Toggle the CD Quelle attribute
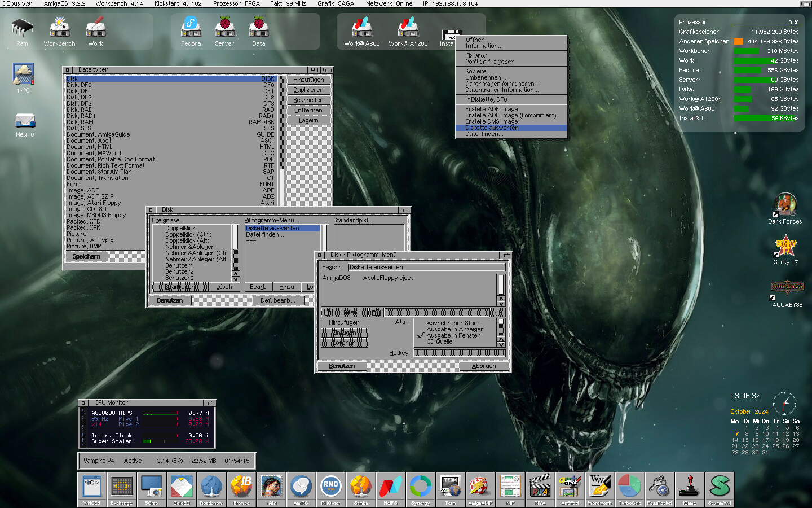 tap(455, 341)
